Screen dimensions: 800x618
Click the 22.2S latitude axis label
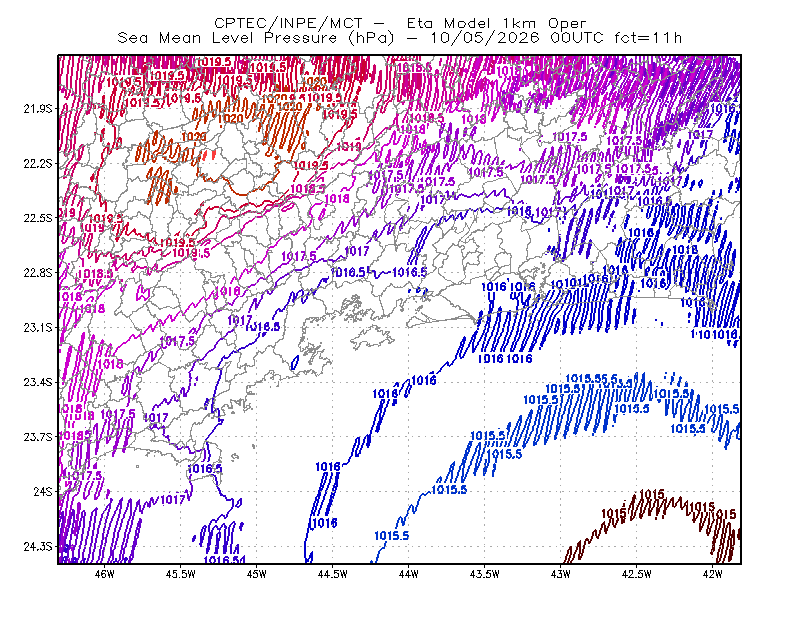click(x=37, y=163)
